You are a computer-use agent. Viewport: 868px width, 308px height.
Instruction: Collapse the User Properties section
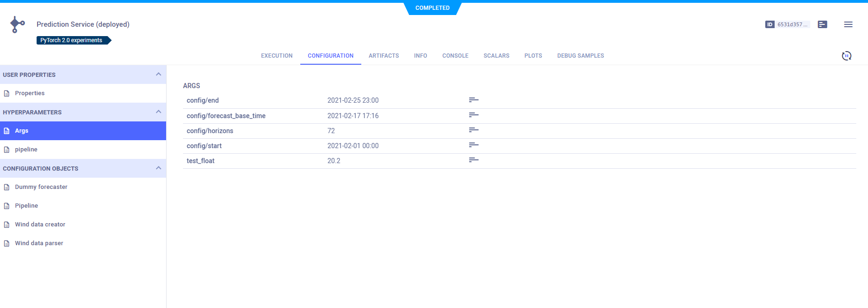point(158,75)
